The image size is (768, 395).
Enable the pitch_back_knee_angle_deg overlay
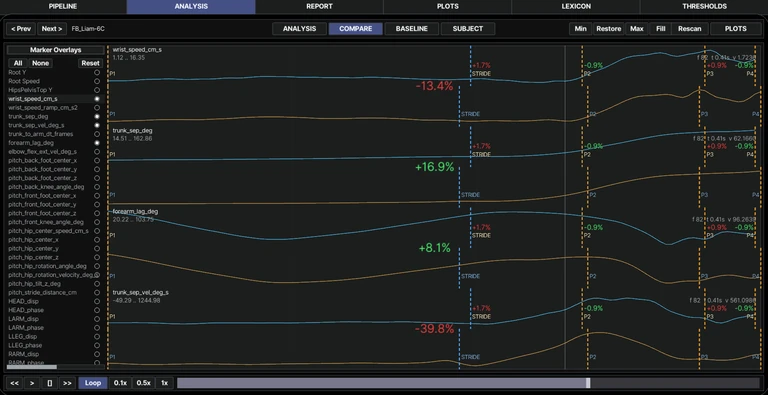(x=97, y=187)
